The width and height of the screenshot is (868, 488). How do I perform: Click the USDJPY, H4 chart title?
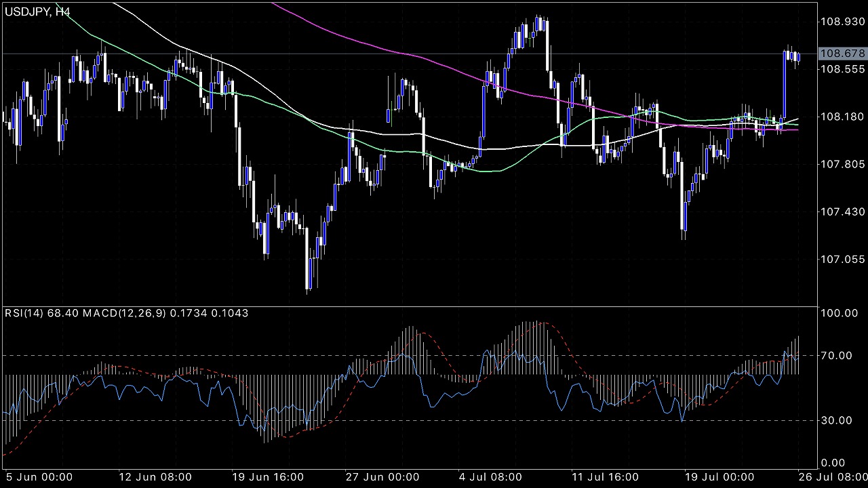pos(37,11)
